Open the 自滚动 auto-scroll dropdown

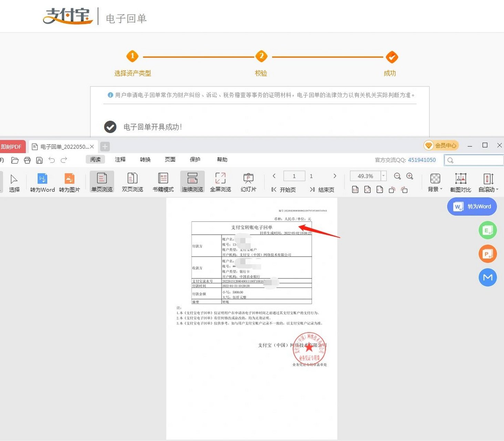click(x=488, y=183)
